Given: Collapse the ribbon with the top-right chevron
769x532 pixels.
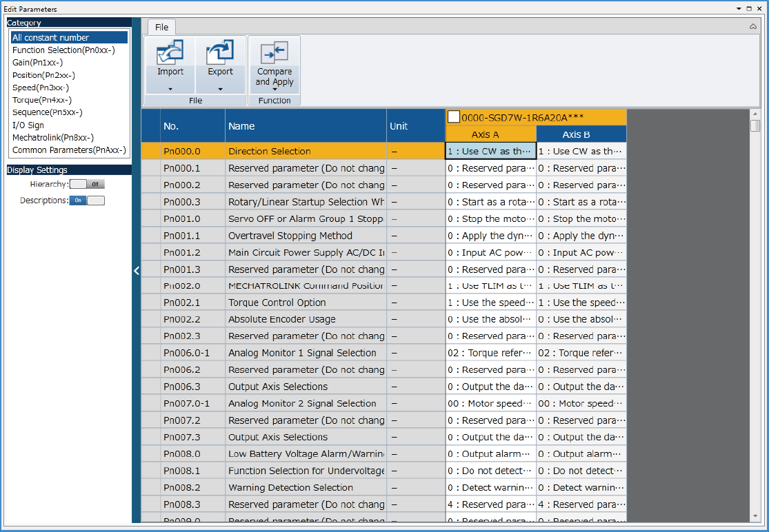Looking at the screenshot, I should coord(753,26).
